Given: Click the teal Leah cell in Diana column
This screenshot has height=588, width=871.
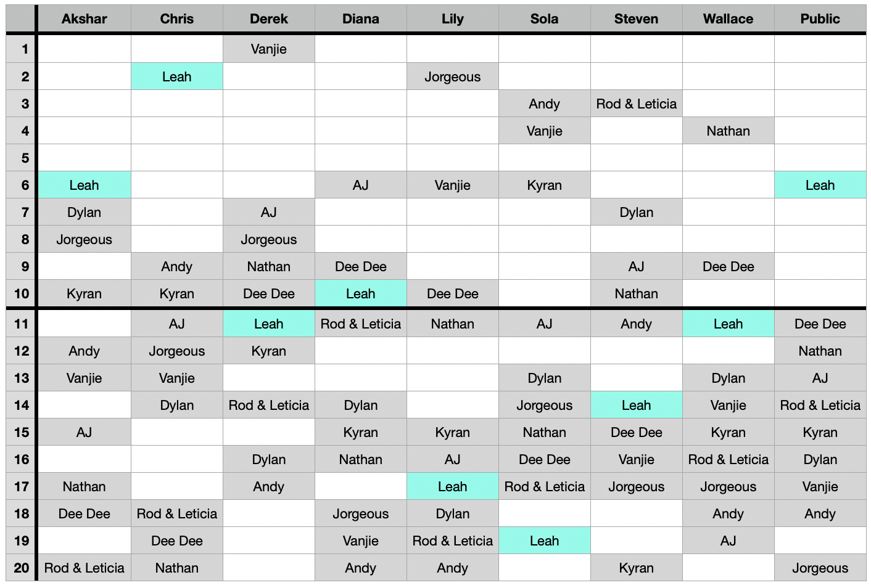Looking at the screenshot, I should (361, 293).
